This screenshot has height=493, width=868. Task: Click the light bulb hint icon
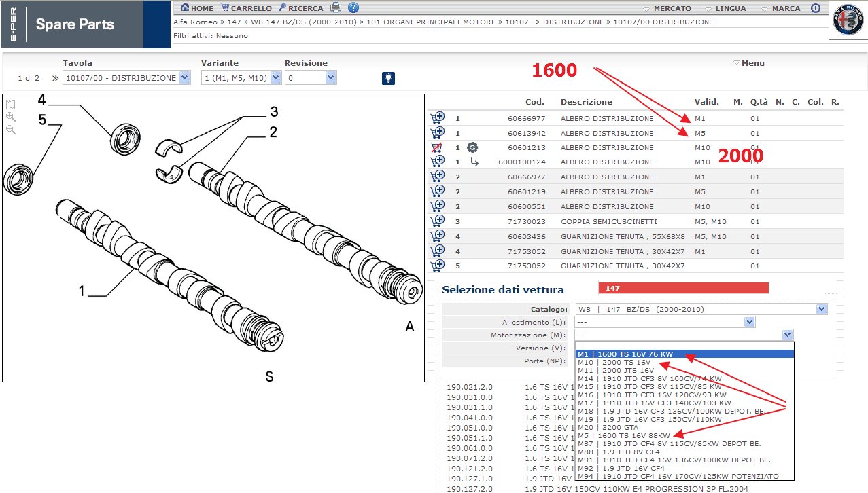tap(388, 78)
